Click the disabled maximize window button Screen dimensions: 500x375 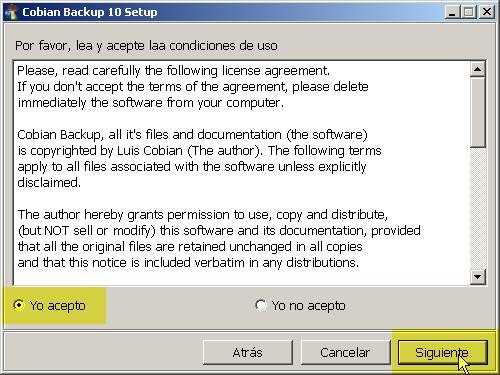pyautogui.click(x=469, y=12)
